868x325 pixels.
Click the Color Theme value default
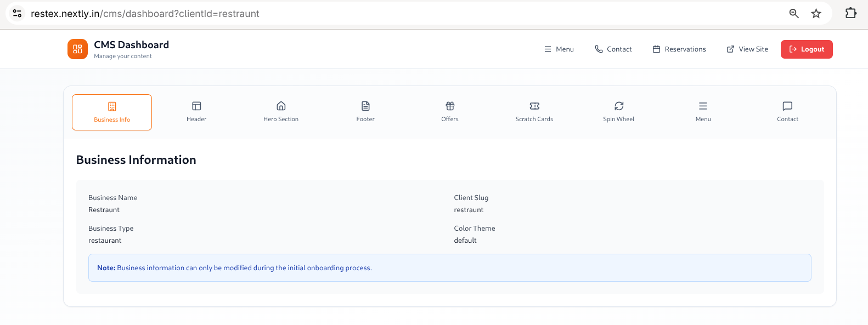coord(465,241)
